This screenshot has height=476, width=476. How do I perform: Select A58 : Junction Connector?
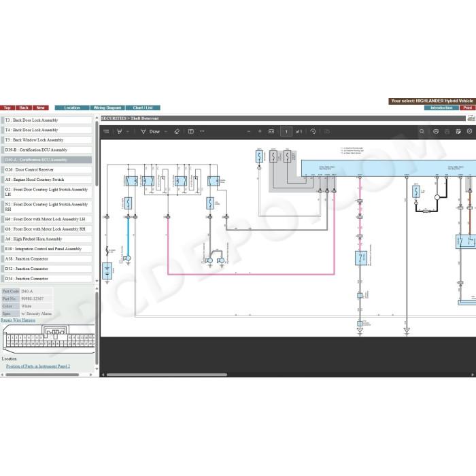click(46, 259)
